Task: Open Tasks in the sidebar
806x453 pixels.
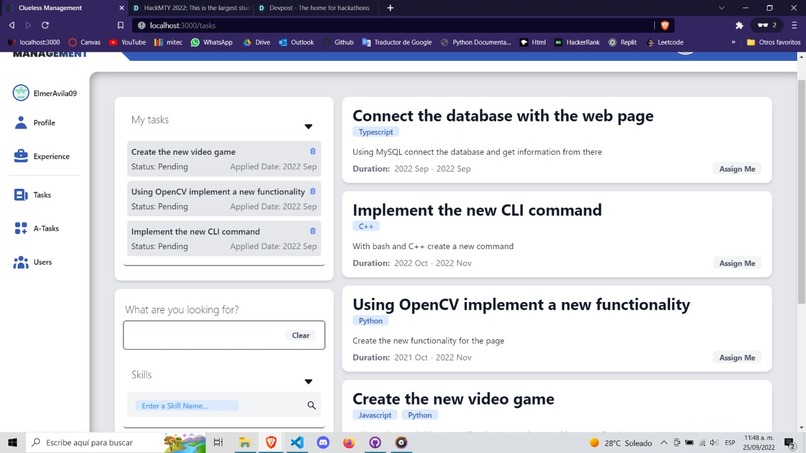Action: (x=32, y=195)
